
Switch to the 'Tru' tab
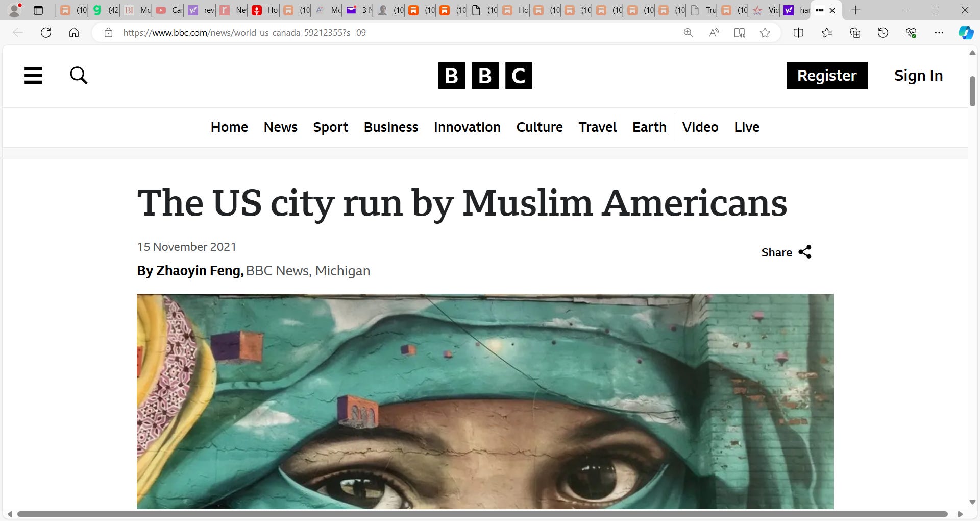[x=703, y=10]
